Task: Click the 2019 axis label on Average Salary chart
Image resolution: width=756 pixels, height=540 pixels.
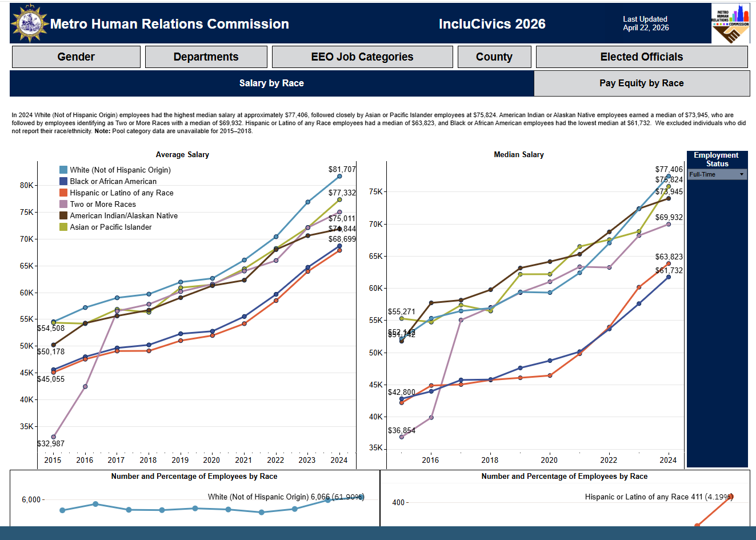Action: (180, 460)
